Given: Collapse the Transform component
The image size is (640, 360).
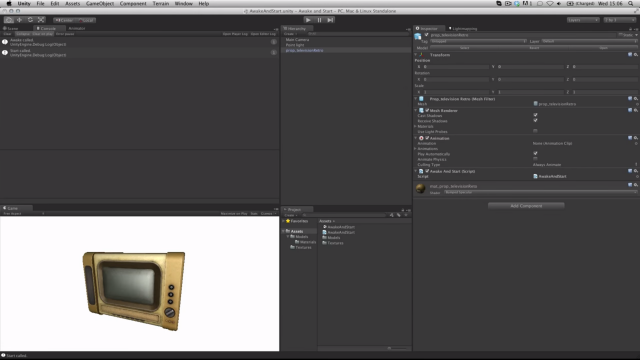Looking at the screenshot, I should tap(416, 55).
